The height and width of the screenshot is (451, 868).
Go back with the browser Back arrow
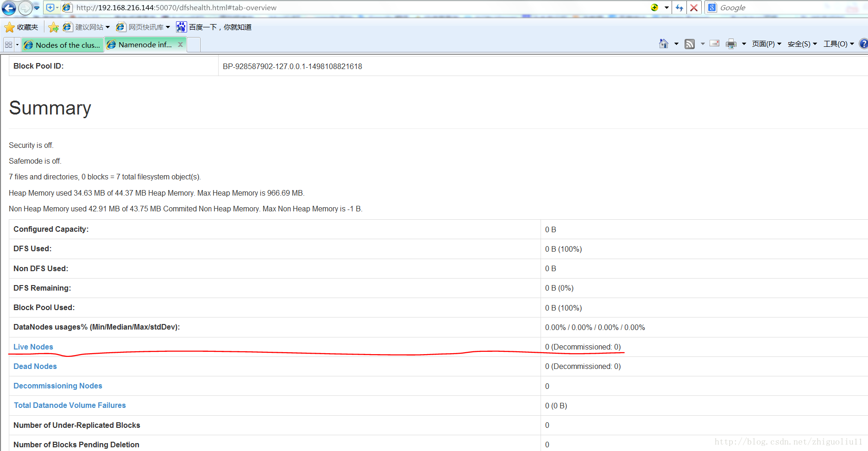[x=9, y=8]
